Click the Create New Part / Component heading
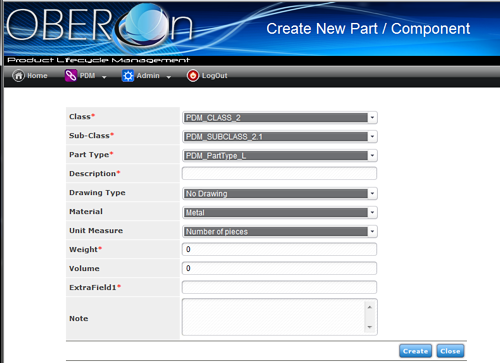 [x=368, y=29]
